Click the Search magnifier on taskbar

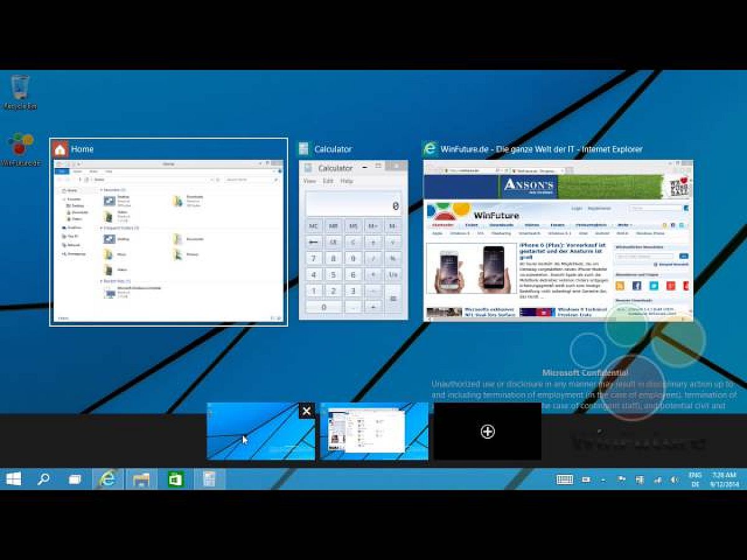pos(44,478)
